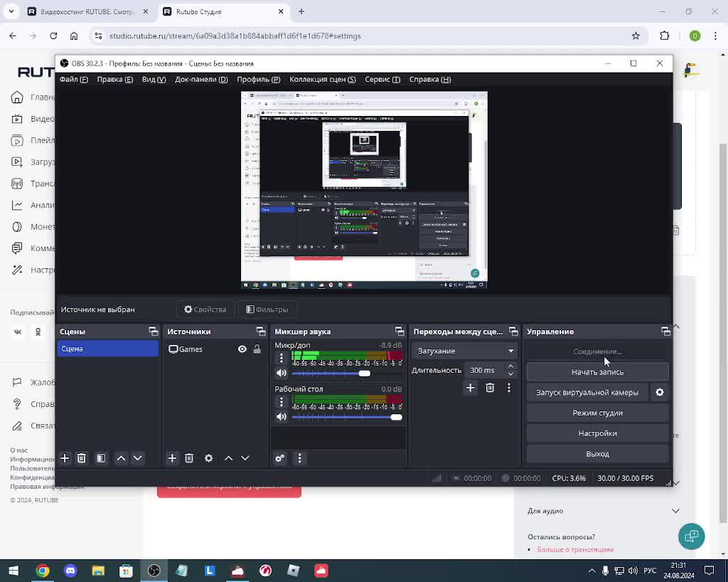Open source properties gear in Источники panel

tap(209, 458)
